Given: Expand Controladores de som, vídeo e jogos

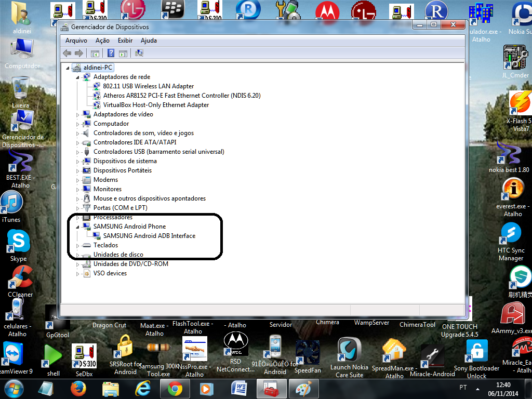Looking at the screenshot, I should tap(77, 134).
